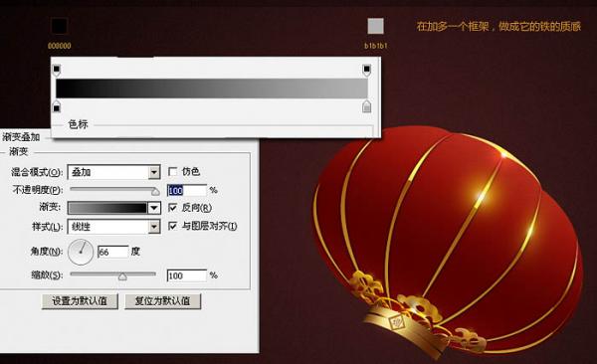Image resolution: width=597 pixels, height=364 pixels.
Task: Expand the 样式 style dropdown
Action: (x=154, y=227)
